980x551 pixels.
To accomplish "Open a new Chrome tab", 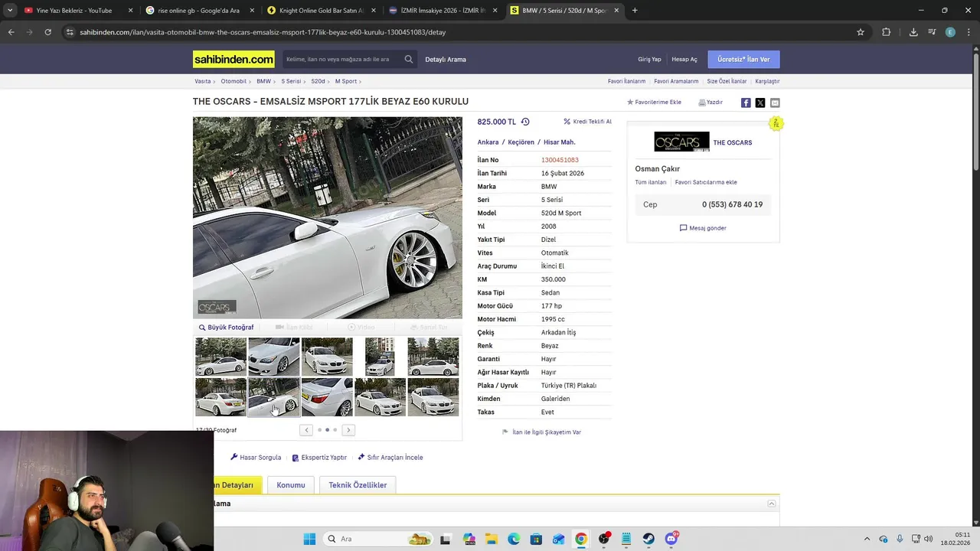I will tap(635, 11).
